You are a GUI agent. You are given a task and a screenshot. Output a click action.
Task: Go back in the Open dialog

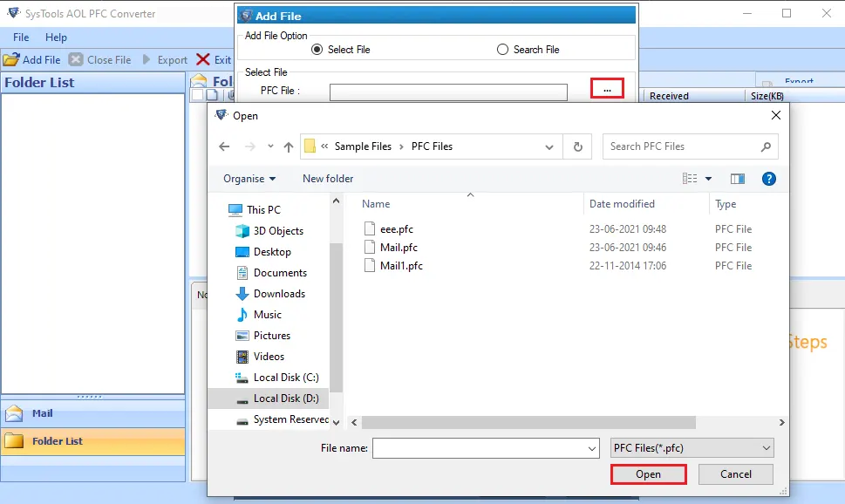[224, 146]
